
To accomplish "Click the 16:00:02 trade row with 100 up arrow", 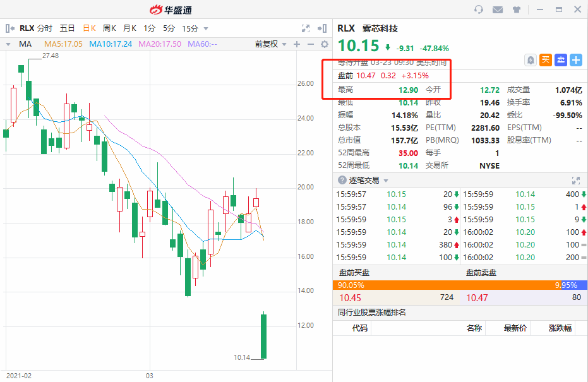I will click(525, 232).
